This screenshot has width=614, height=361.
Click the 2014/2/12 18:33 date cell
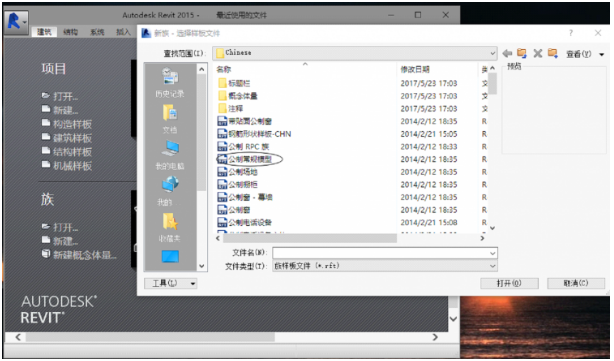click(428, 146)
